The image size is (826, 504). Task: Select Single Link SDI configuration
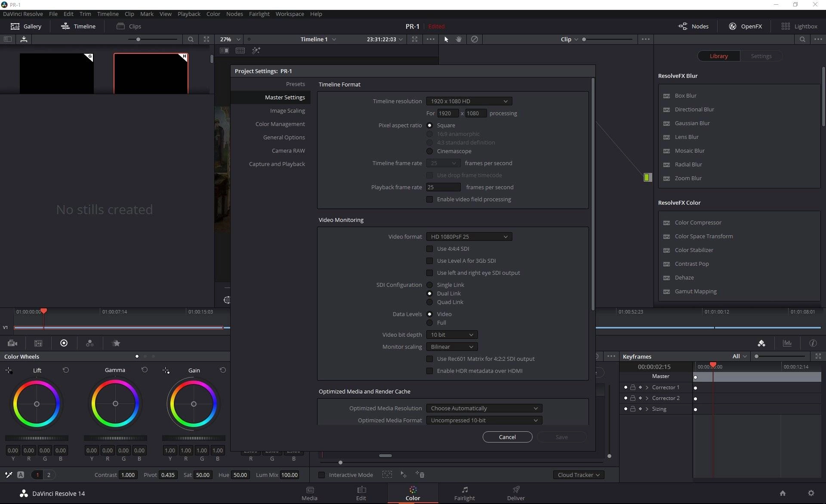tap(429, 285)
